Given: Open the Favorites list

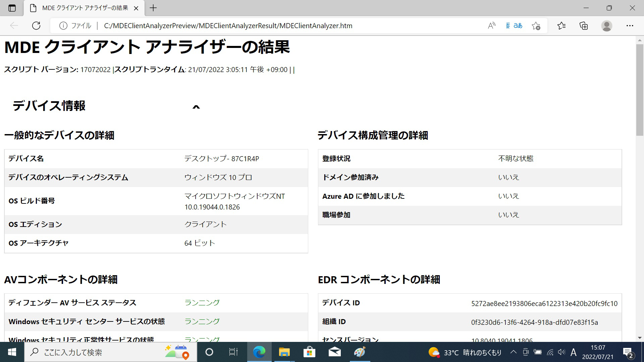Looking at the screenshot, I should [x=561, y=26].
